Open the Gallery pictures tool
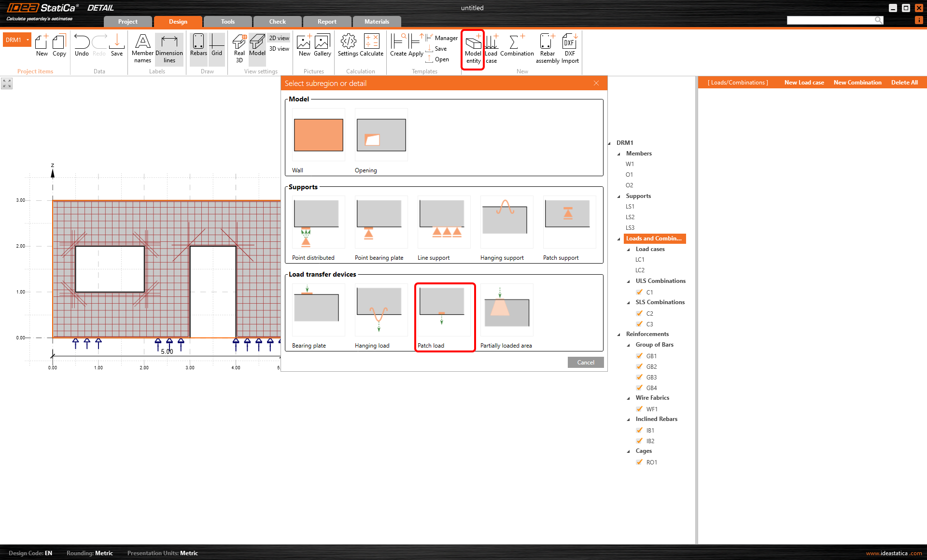Viewport: 927px width, 560px height. [322, 46]
